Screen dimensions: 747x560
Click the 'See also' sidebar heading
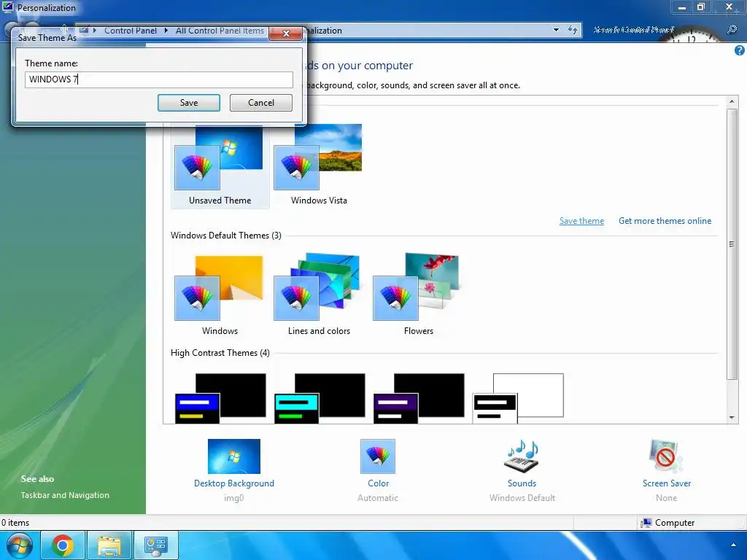pyautogui.click(x=37, y=479)
